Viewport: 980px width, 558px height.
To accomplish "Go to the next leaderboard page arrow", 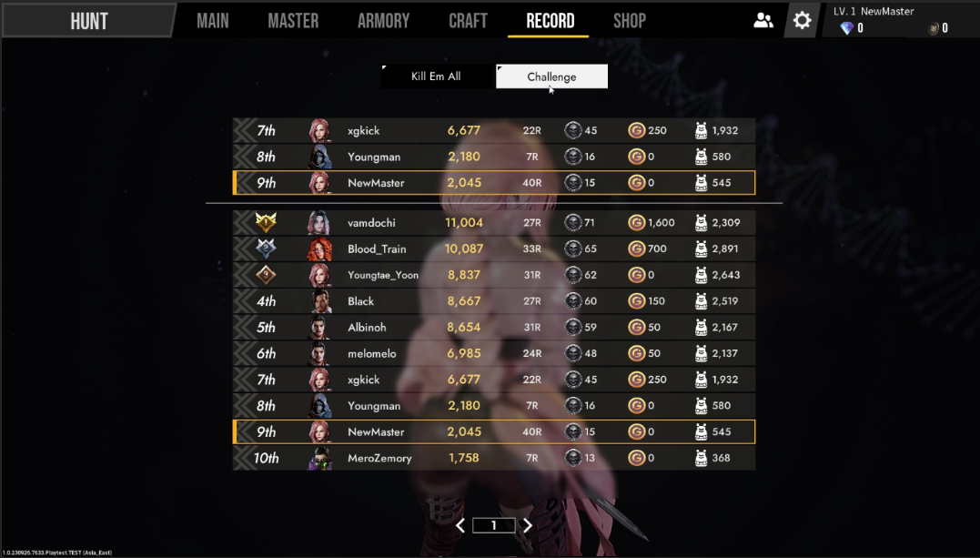I will [528, 525].
